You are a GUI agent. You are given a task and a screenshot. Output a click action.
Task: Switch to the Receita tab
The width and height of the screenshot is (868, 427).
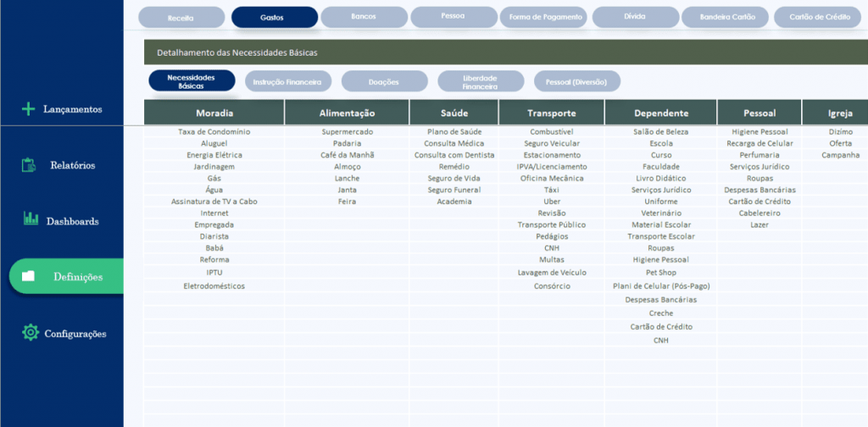[x=181, y=17]
